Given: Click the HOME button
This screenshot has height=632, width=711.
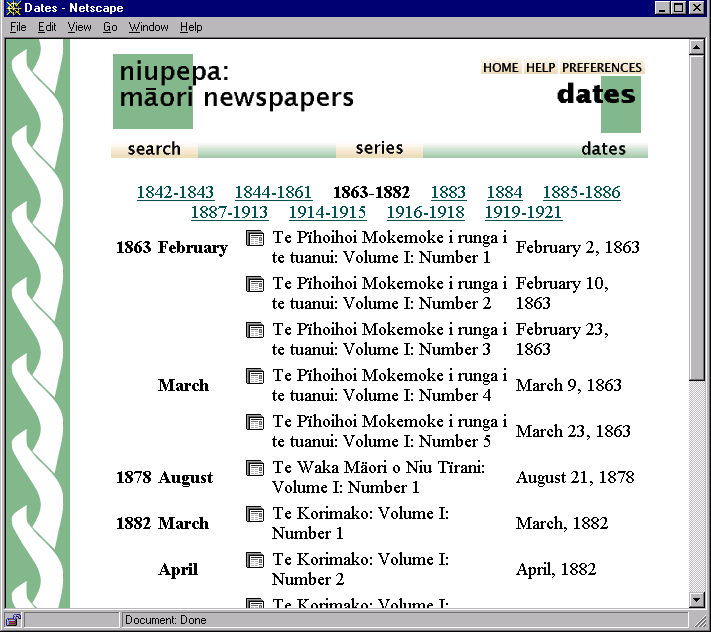Looking at the screenshot, I should pos(501,68).
